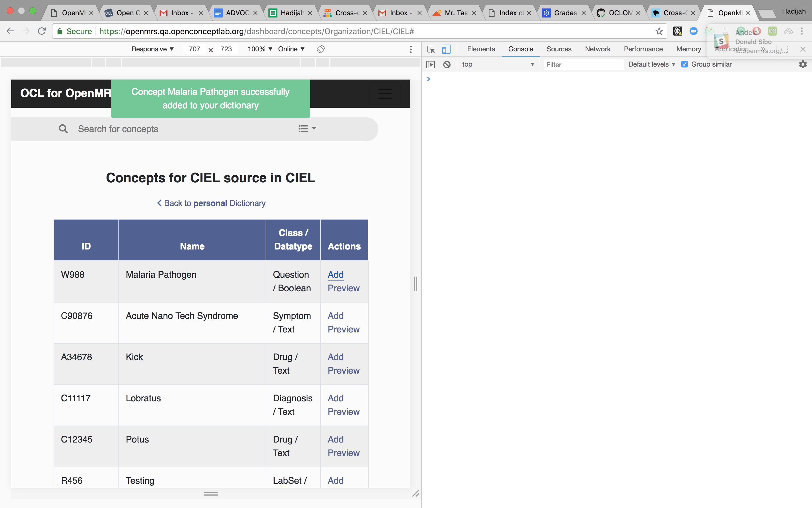
Task: Add the Lobratus concept
Action: (336, 398)
